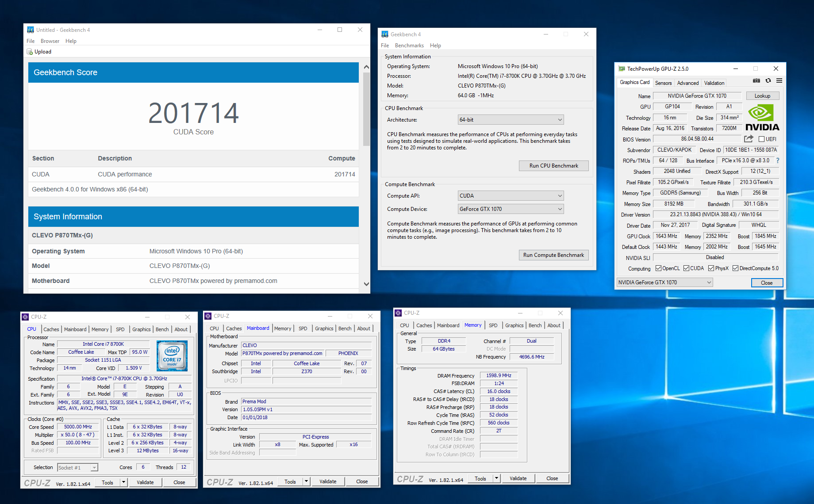This screenshot has width=814, height=504.
Task: Click the CPU-Z Mainboard window title icon
Action: 208,316
